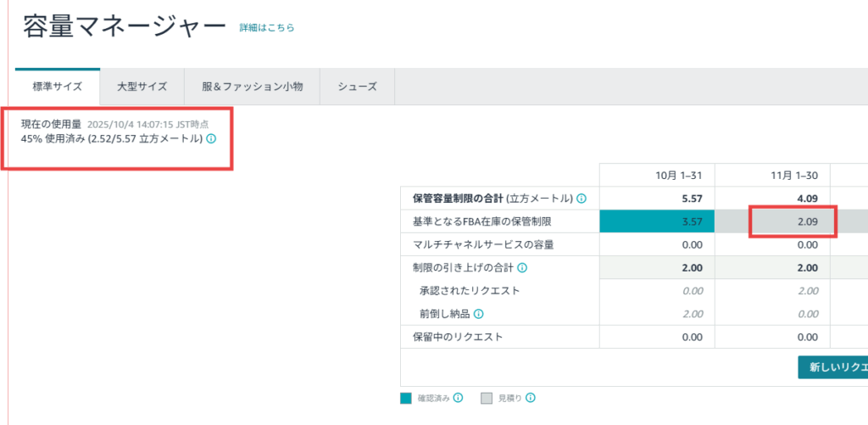Click the 承認されたリクエスト row label
Screen dimensions: 868x425
tap(469, 291)
